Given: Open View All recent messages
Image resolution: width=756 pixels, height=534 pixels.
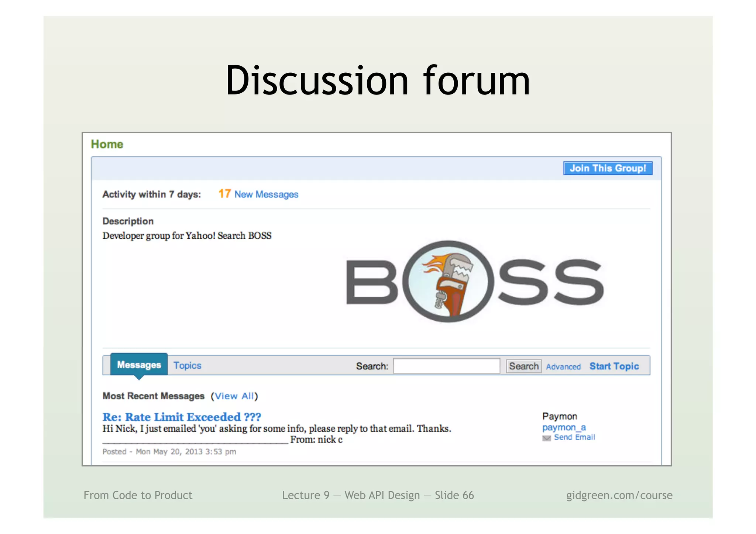Looking at the screenshot, I should (x=234, y=396).
